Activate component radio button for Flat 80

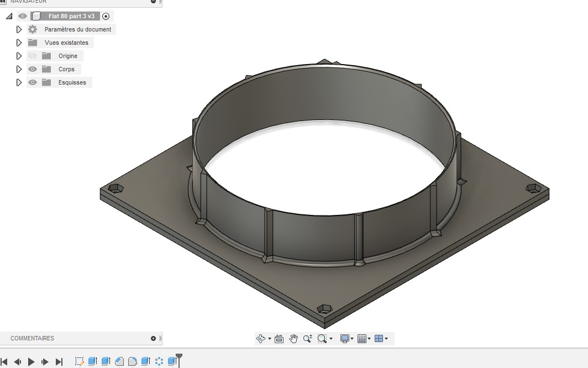tap(106, 16)
